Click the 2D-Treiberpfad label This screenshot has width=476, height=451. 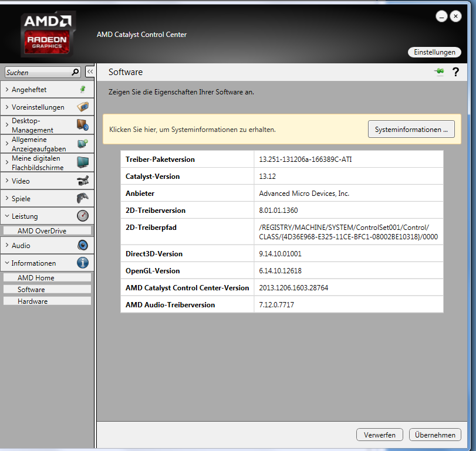pyautogui.click(x=151, y=227)
